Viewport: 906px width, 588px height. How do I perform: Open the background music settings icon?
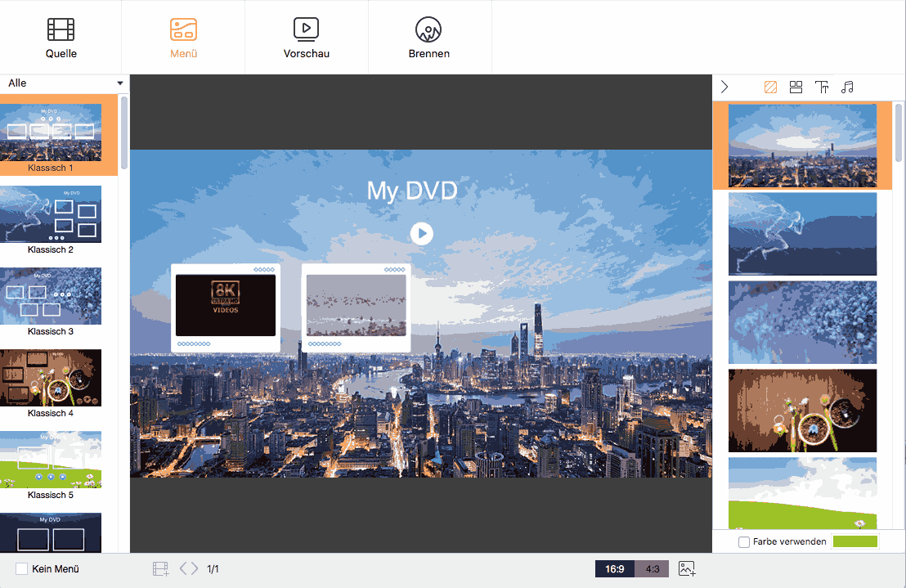pos(847,88)
